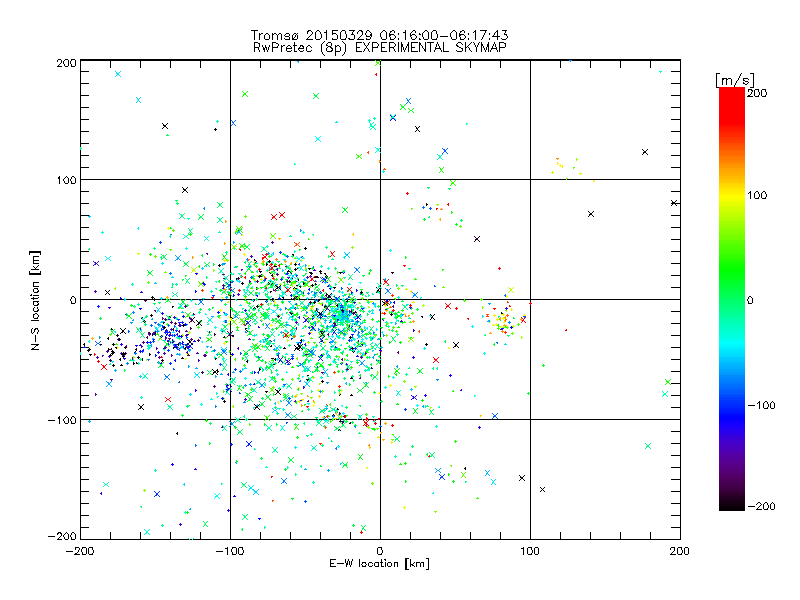Click the x-axis tick label '200'

point(680,551)
